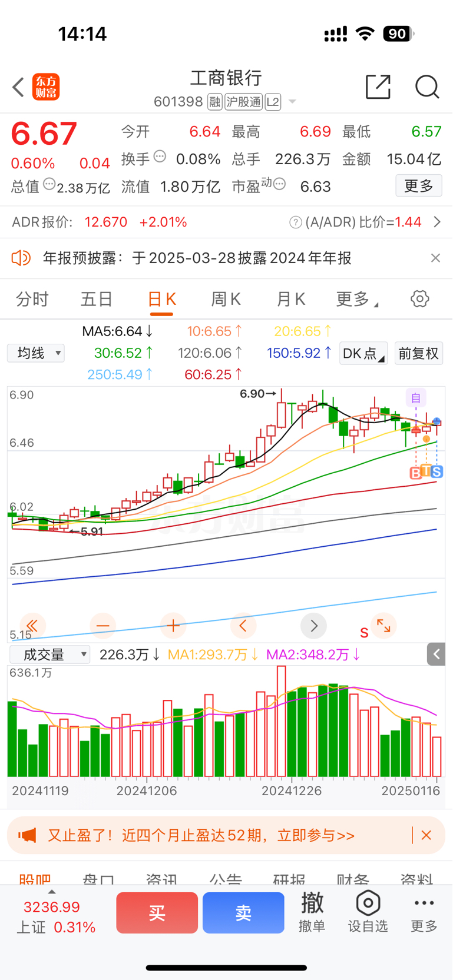Tap the 250:5.49 moving average value
Image resolution: width=453 pixels, height=980 pixels.
pyautogui.click(x=120, y=374)
